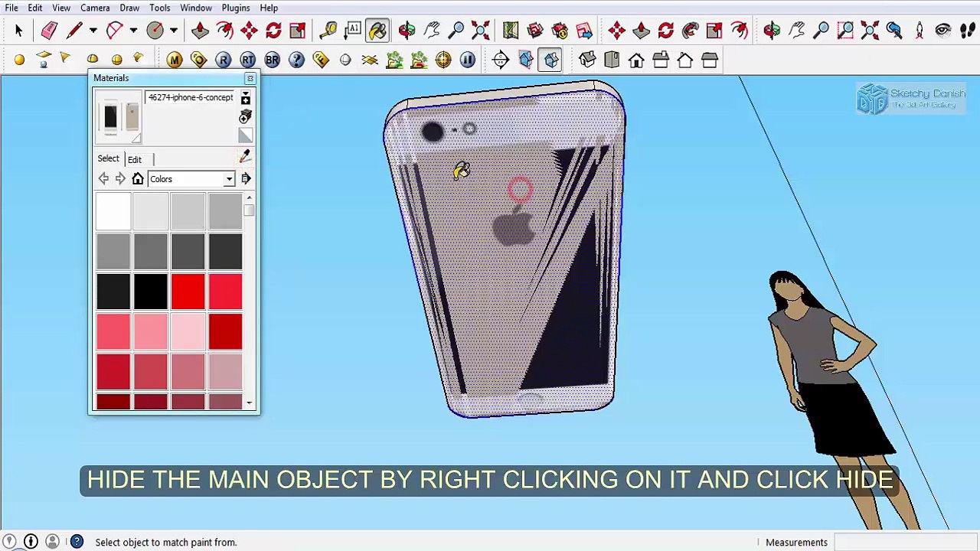980x551 pixels.
Task: Choose the white color swatch
Action: [113, 211]
